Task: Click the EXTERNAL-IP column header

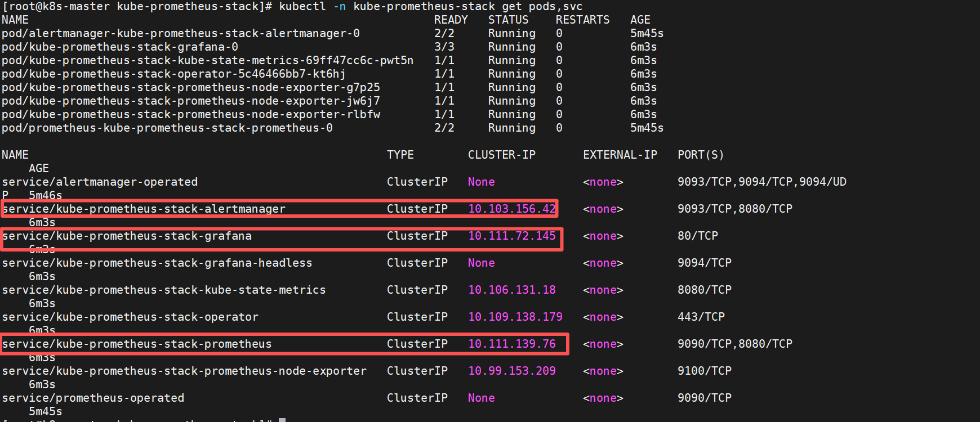Action: coord(620,155)
